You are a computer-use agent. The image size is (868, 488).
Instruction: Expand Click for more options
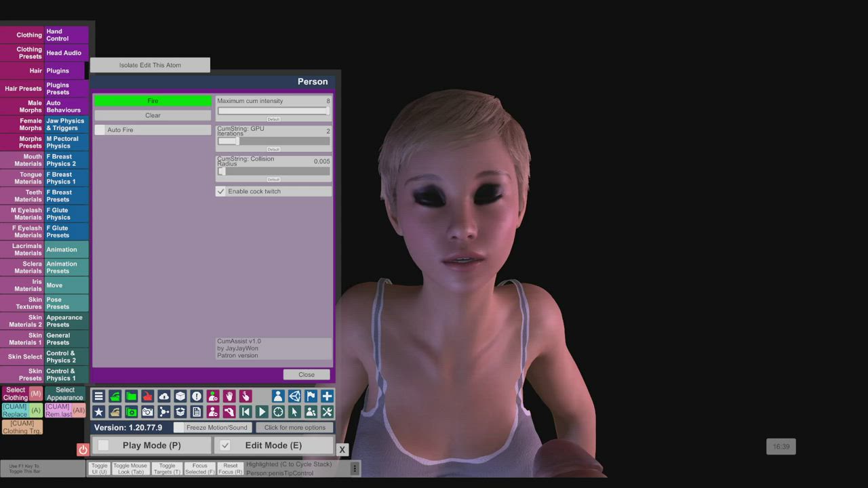tap(294, 428)
